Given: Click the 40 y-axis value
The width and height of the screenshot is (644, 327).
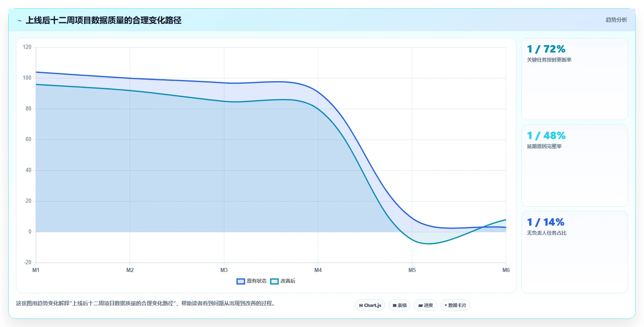Looking at the screenshot, I should (x=28, y=170).
